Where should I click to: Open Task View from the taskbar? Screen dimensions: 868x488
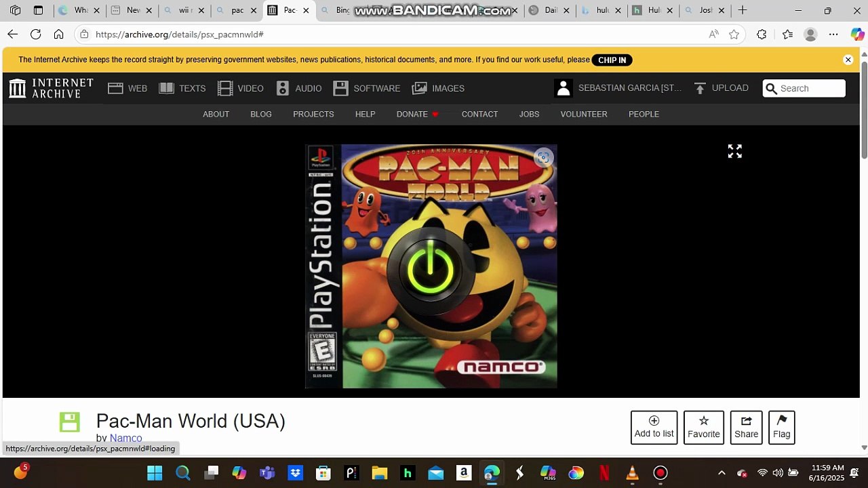212,473
